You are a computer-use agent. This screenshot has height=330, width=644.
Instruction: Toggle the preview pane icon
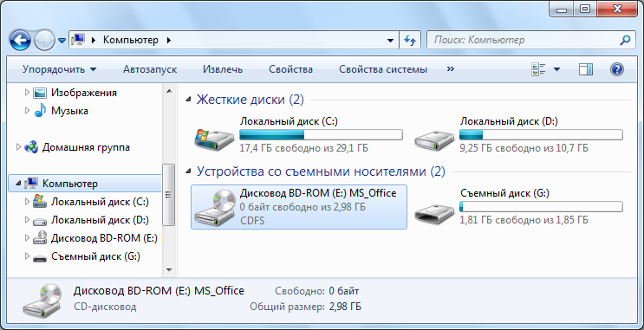(x=586, y=69)
